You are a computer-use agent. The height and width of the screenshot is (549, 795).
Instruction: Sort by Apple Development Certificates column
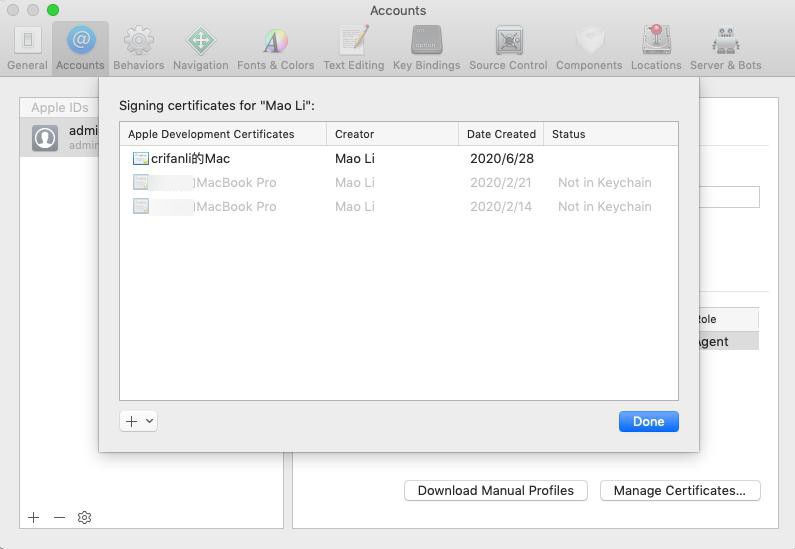(223, 134)
